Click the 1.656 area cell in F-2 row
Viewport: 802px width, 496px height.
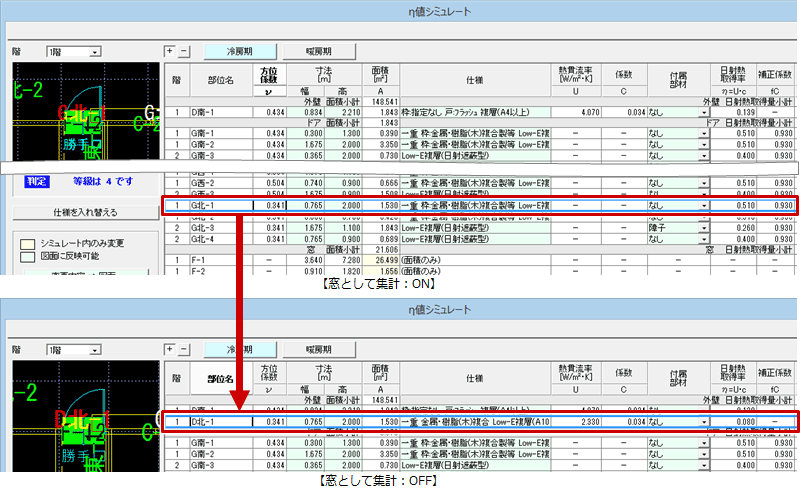click(x=381, y=271)
